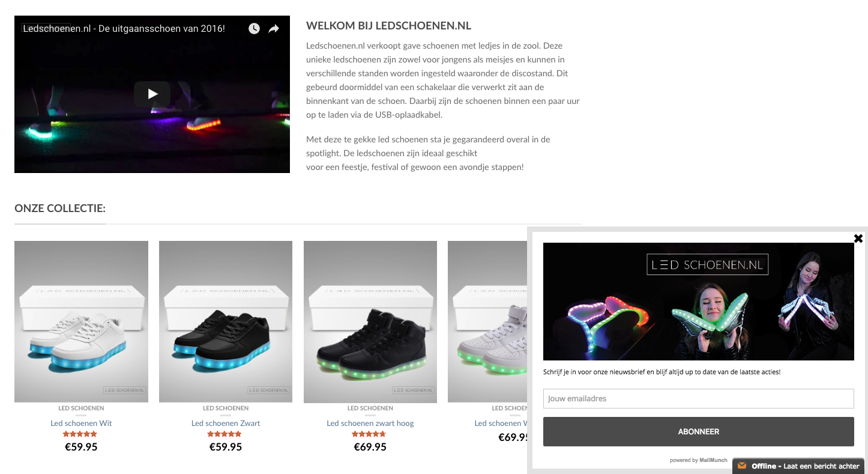Click the star rating under Led schoenen Wit

tap(80, 434)
